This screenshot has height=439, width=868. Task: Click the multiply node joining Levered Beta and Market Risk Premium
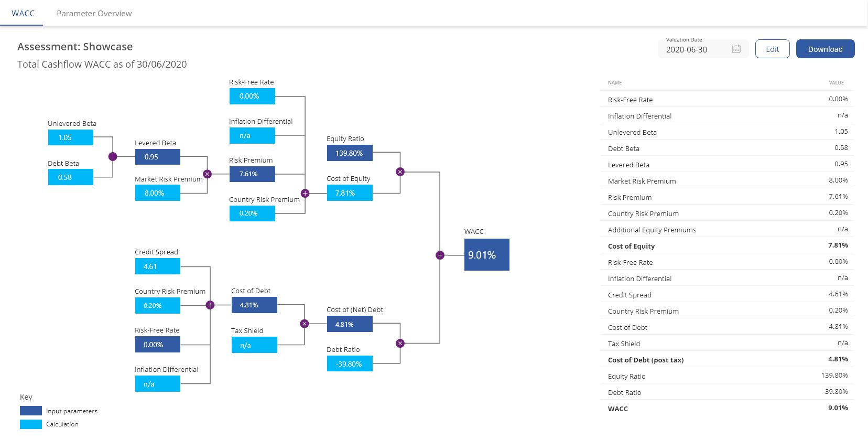[x=207, y=174]
